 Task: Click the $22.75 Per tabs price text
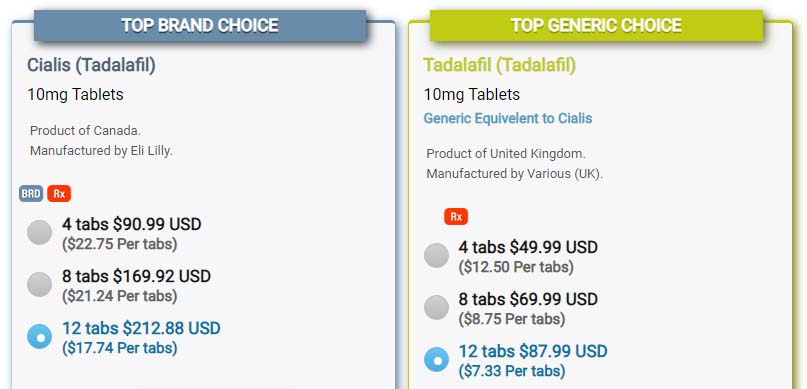120,244
